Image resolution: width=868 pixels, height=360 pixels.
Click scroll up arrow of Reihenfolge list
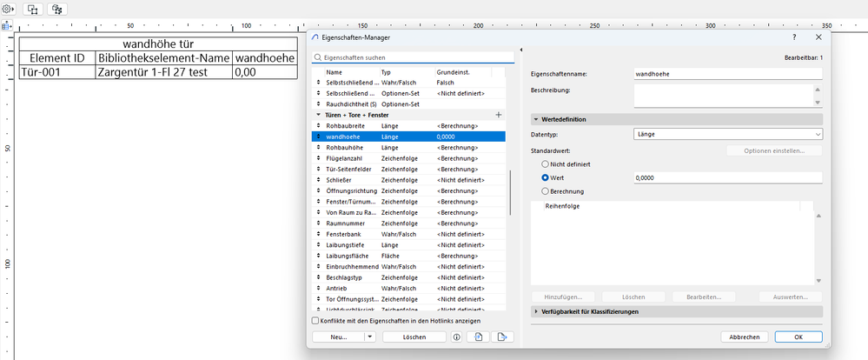[x=818, y=216]
